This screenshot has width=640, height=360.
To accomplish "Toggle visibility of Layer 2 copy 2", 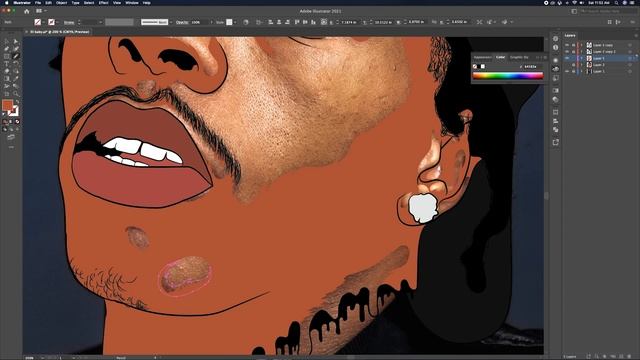I will coord(567,52).
